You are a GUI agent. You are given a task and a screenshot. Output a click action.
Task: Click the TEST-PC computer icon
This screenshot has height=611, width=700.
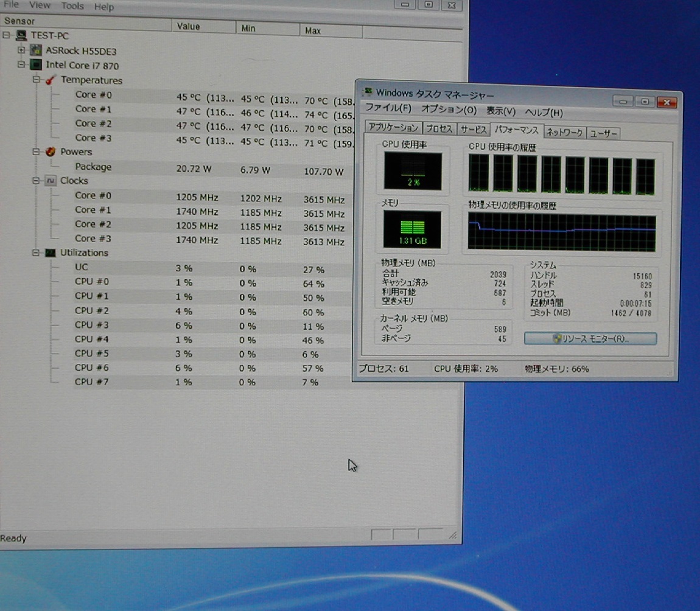point(21,35)
